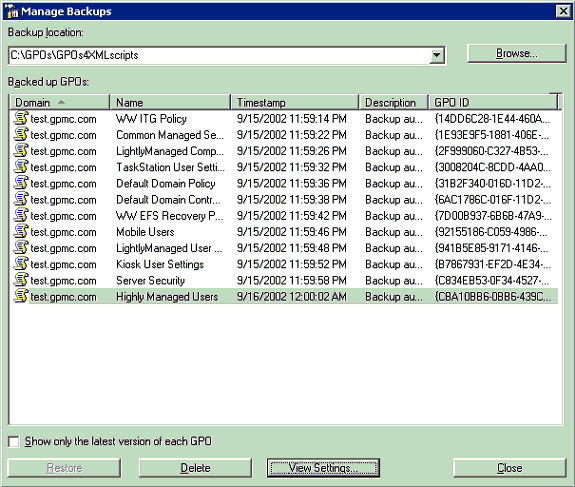
Task: Click Backup au... in Server Security row
Action: pos(394,280)
